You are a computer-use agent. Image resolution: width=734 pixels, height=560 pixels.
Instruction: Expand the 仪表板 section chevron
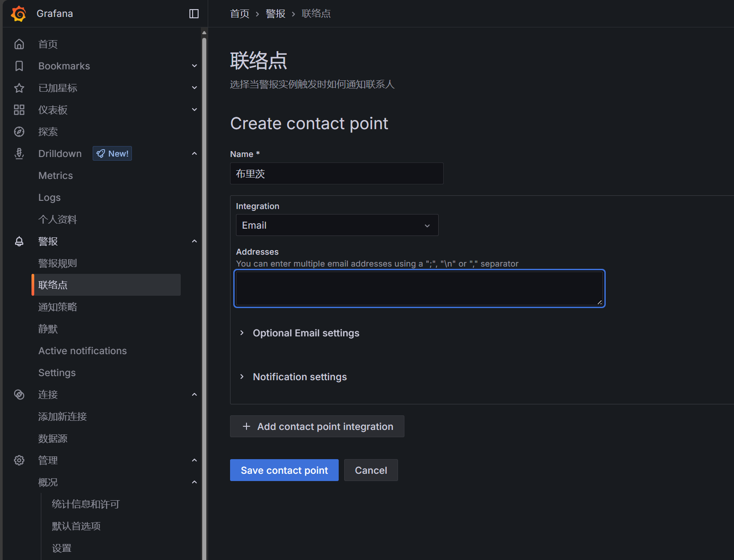[x=194, y=110]
